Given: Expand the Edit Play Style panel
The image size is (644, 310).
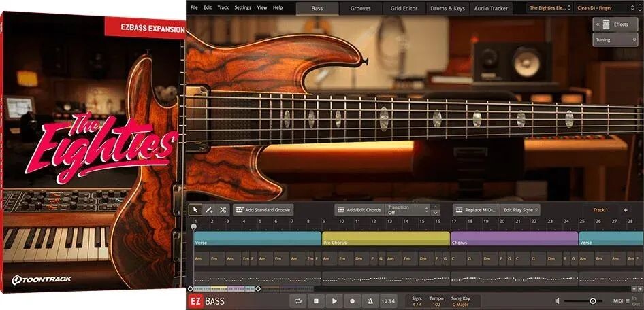Looking at the screenshot, I should [x=520, y=210].
